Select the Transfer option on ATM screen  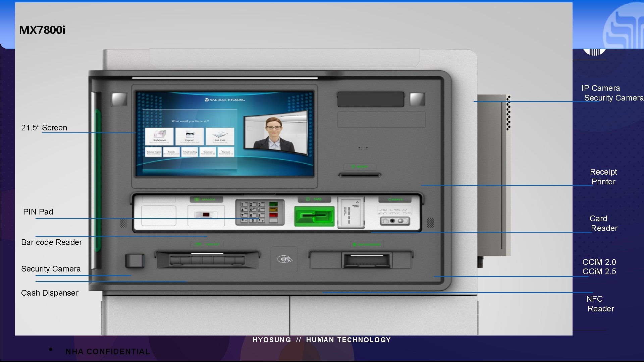click(171, 152)
